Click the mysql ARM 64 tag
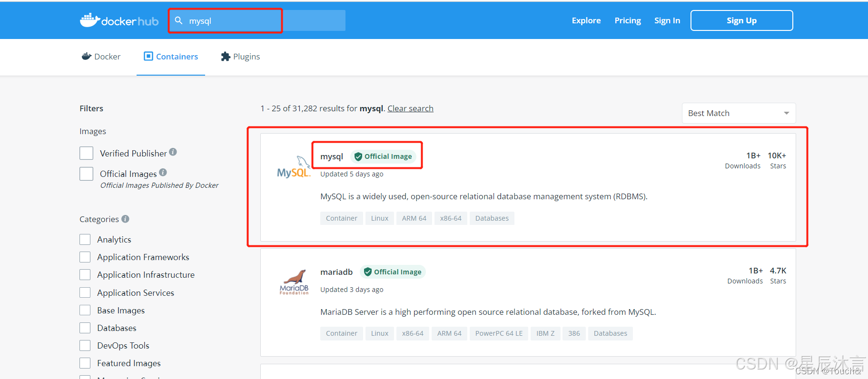 point(414,218)
